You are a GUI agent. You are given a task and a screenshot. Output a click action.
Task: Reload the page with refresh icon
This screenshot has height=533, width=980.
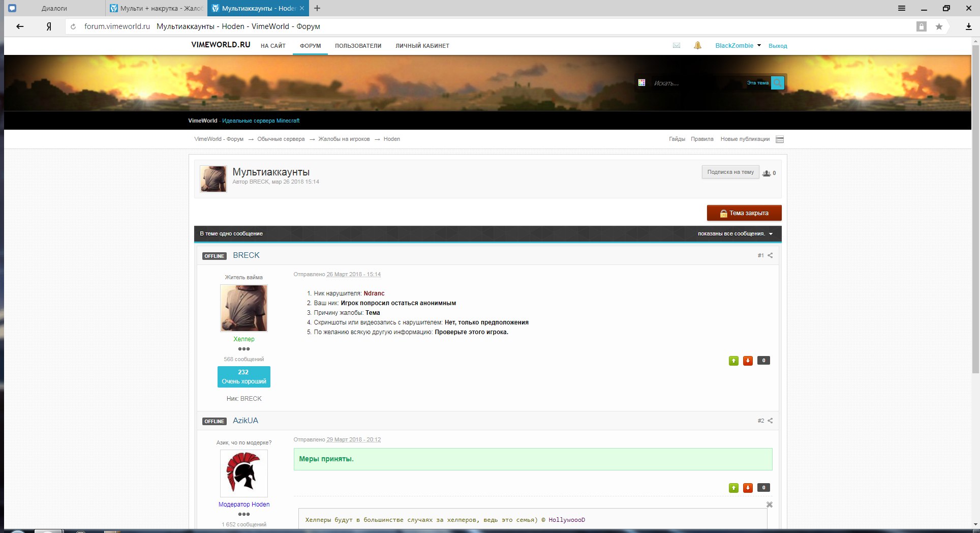[73, 26]
